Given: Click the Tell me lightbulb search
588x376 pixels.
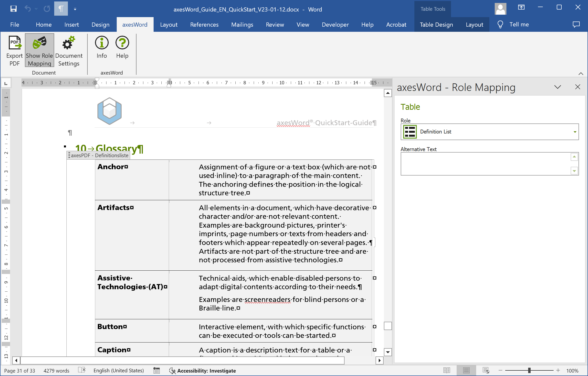Looking at the screenshot, I should [x=513, y=24].
